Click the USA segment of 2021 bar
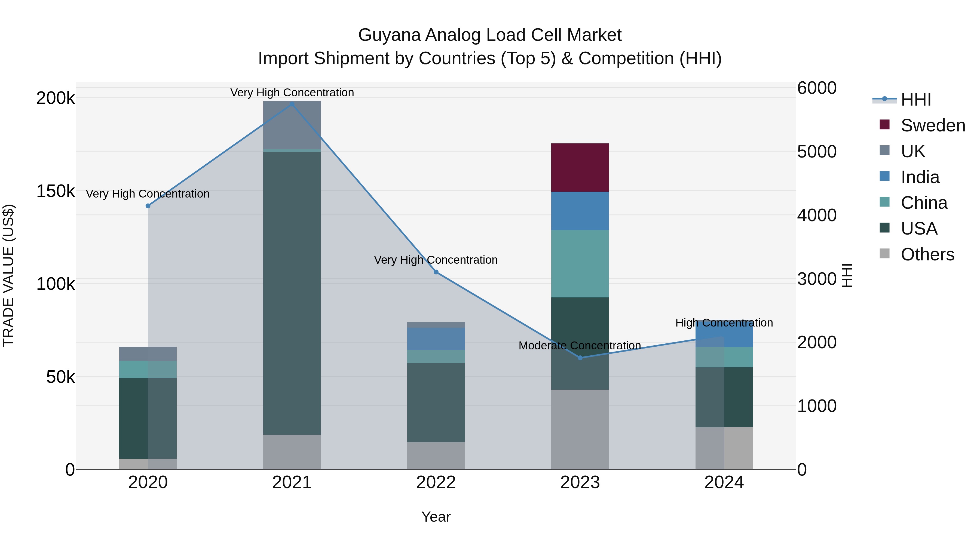This screenshot has height=551, width=980. coord(292,293)
